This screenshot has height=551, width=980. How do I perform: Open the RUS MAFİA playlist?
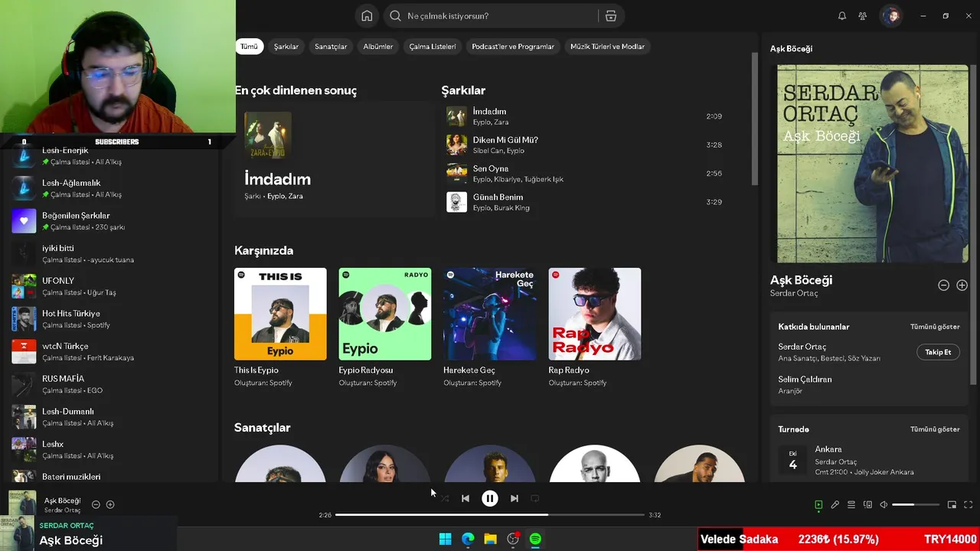click(x=111, y=384)
